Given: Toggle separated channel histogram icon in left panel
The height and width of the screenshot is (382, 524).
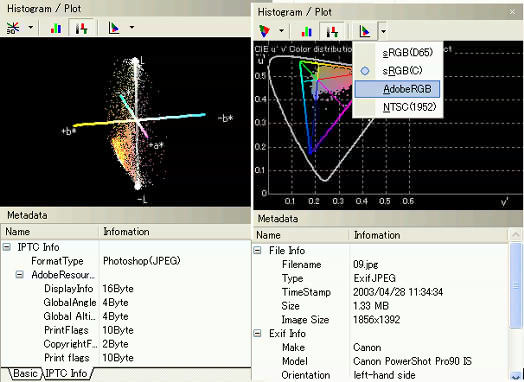Looking at the screenshot, I should click(82, 28).
